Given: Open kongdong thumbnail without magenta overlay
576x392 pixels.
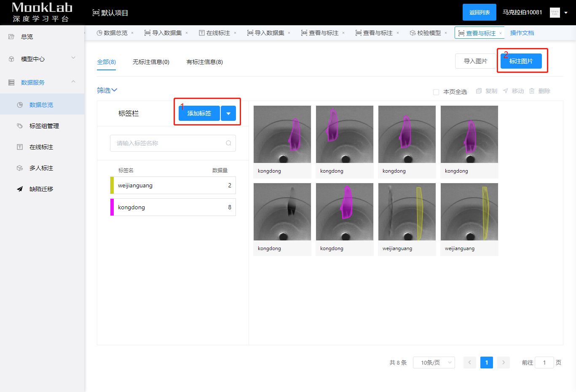Looking at the screenshot, I should [282, 212].
